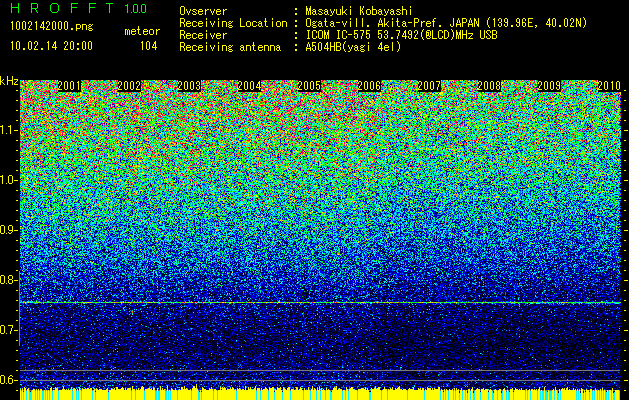Image resolution: width=629 pixels, height=400 pixels.
Task: Click the ICOM IC-575 receiver text
Action: [401, 35]
